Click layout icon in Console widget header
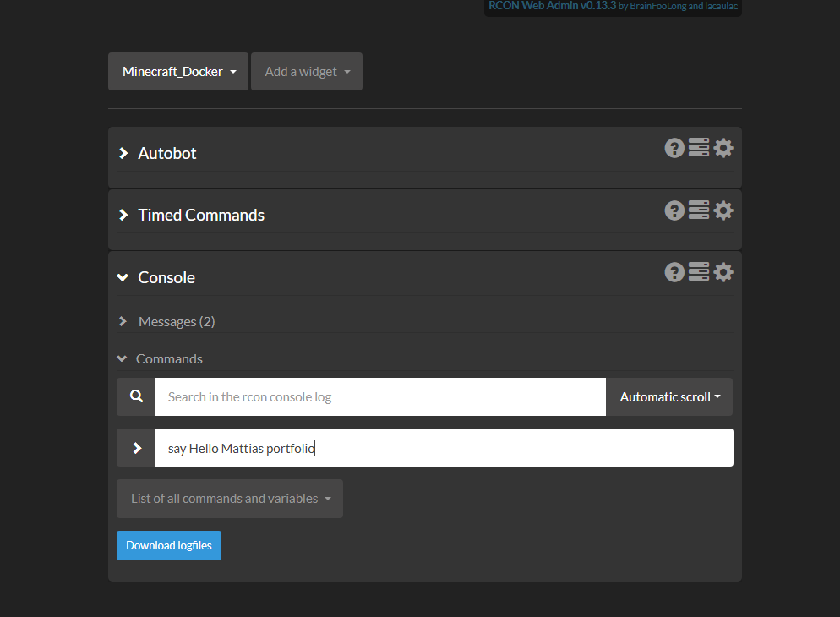 coord(699,271)
